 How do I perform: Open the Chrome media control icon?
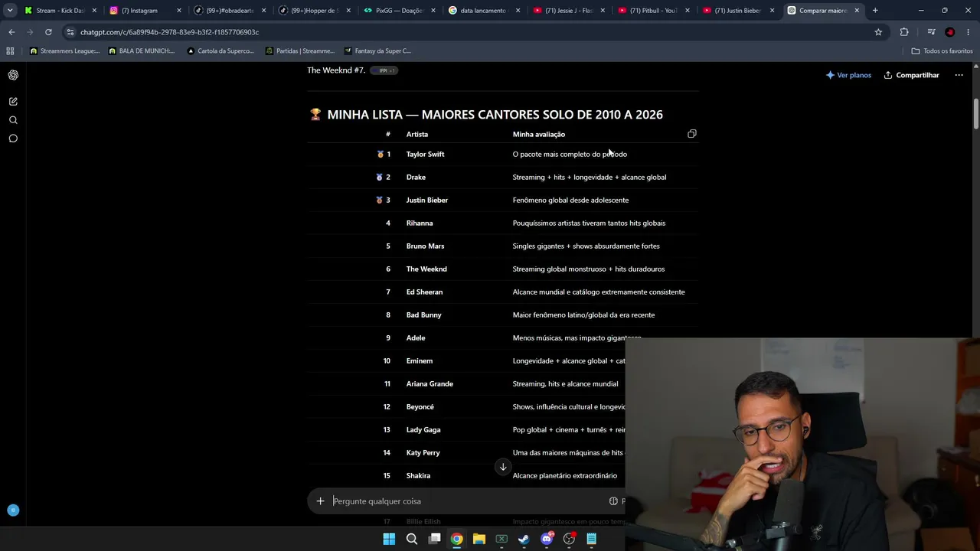point(931,32)
